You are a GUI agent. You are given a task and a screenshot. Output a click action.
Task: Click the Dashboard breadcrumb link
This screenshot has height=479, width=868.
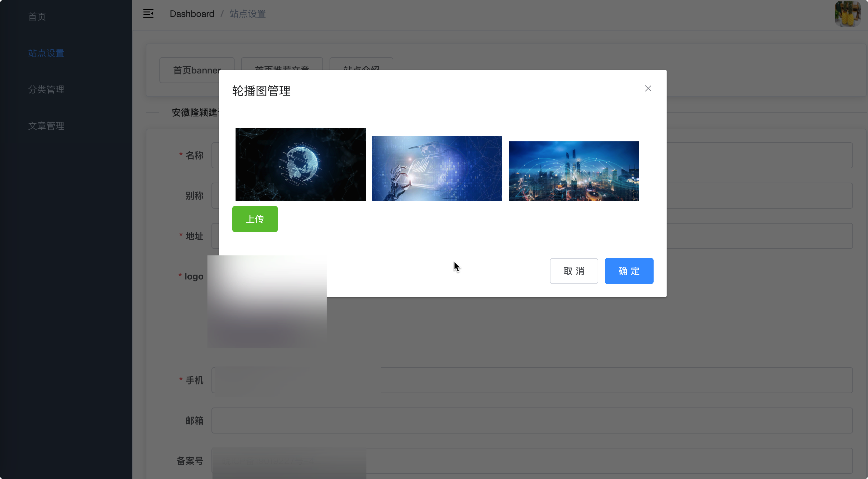192,14
